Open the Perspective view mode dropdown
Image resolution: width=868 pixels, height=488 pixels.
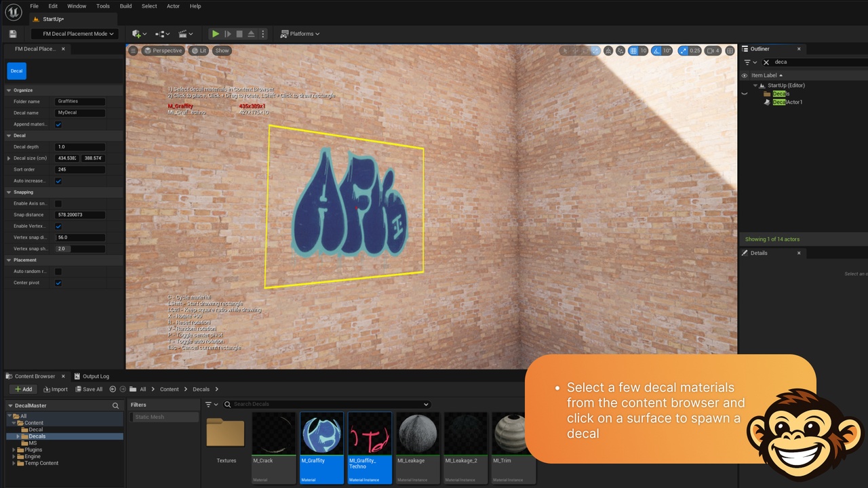[163, 51]
